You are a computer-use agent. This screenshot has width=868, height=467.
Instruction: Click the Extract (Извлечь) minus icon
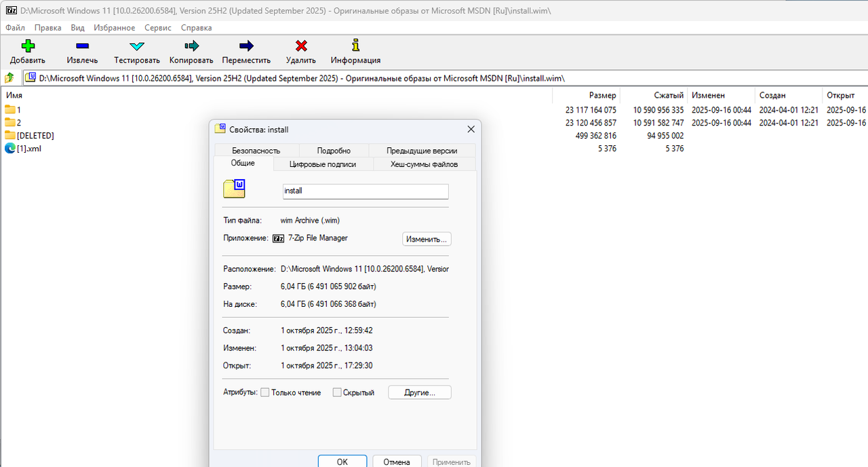pyautogui.click(x=82, y=45)
